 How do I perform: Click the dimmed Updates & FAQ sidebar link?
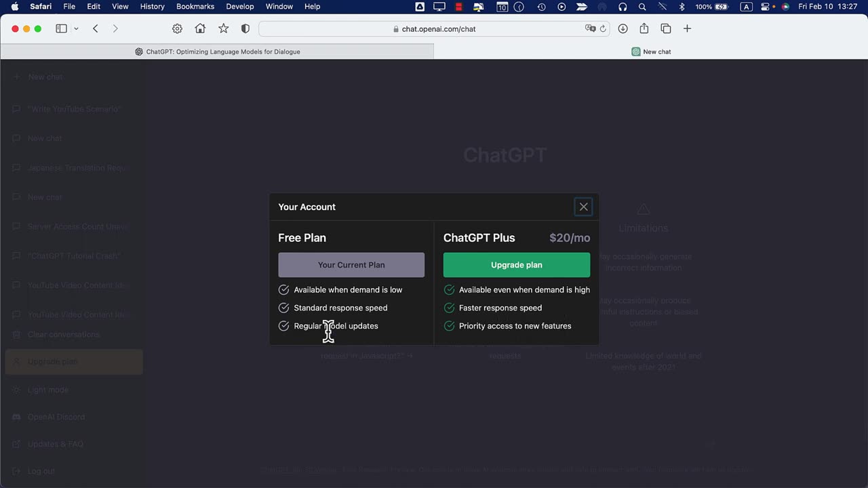[x=74, y=444]
